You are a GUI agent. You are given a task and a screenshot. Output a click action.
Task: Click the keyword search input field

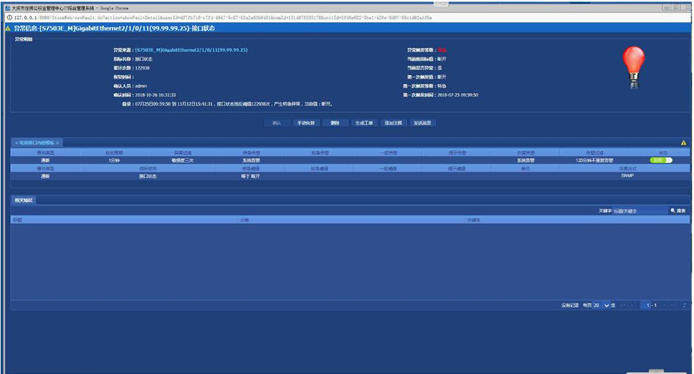pyautogui.click(x=640, y=211)
